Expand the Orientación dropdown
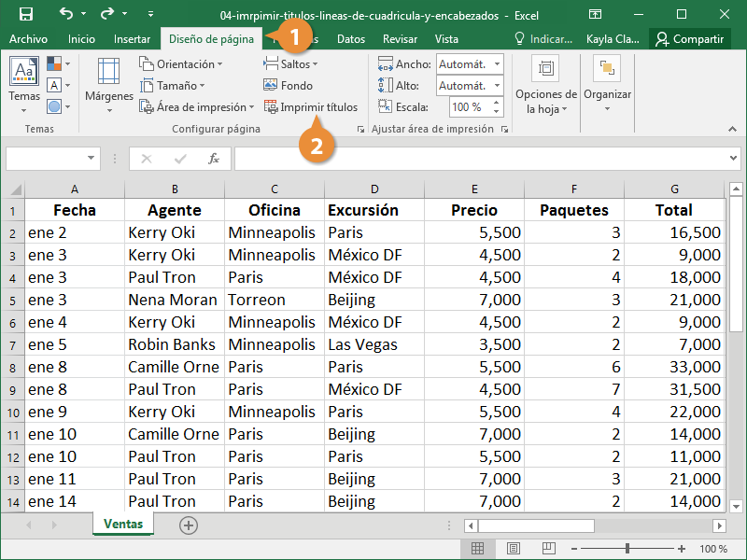 point(181,63)
